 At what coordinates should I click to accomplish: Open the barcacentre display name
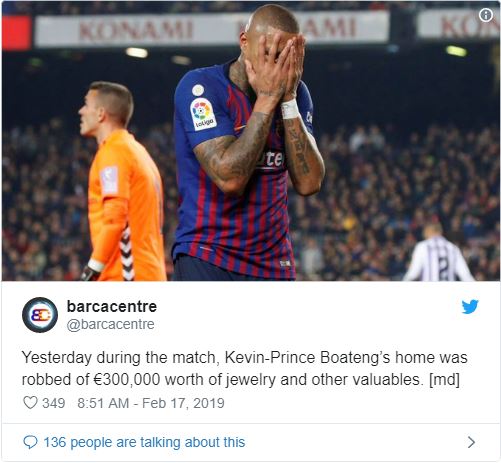[112, 306]
